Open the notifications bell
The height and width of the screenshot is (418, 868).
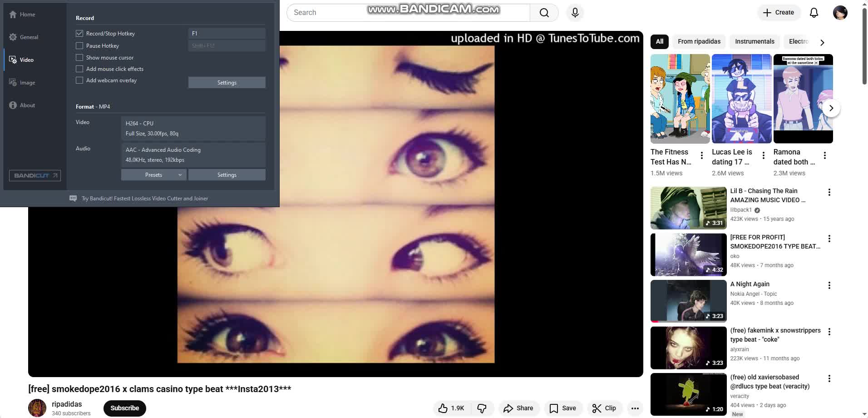point(814,13)
